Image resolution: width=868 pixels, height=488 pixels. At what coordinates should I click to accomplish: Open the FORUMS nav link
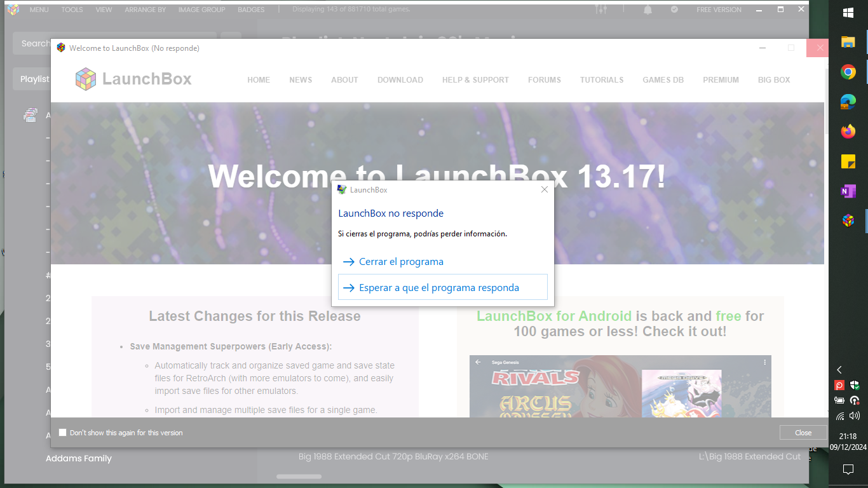(545, 80)
